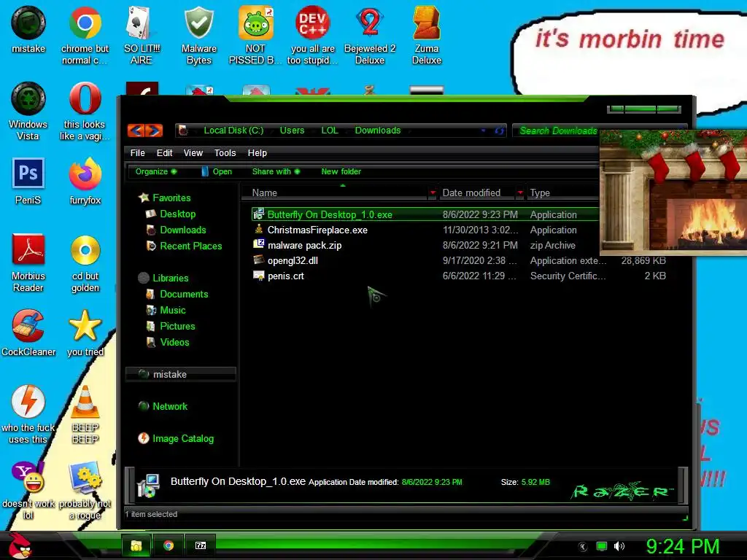This screenshot has width=747, height=560.
Task: Click the Search Downloads field
Action: tap(556, 131)
